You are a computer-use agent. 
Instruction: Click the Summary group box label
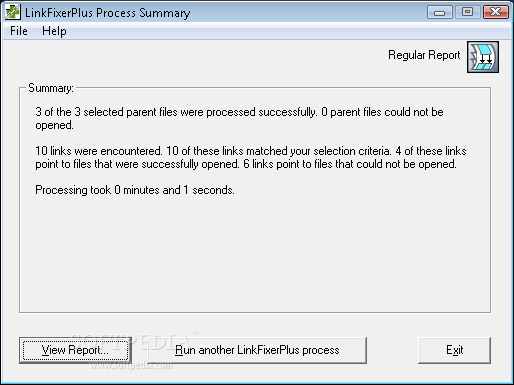coord(51,88)
